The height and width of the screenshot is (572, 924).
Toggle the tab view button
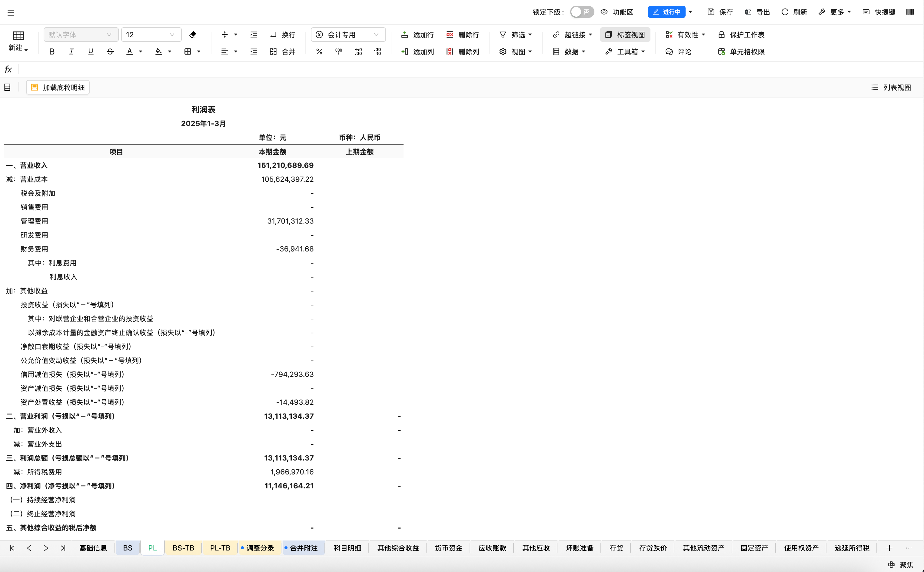(x=625, y=35)
